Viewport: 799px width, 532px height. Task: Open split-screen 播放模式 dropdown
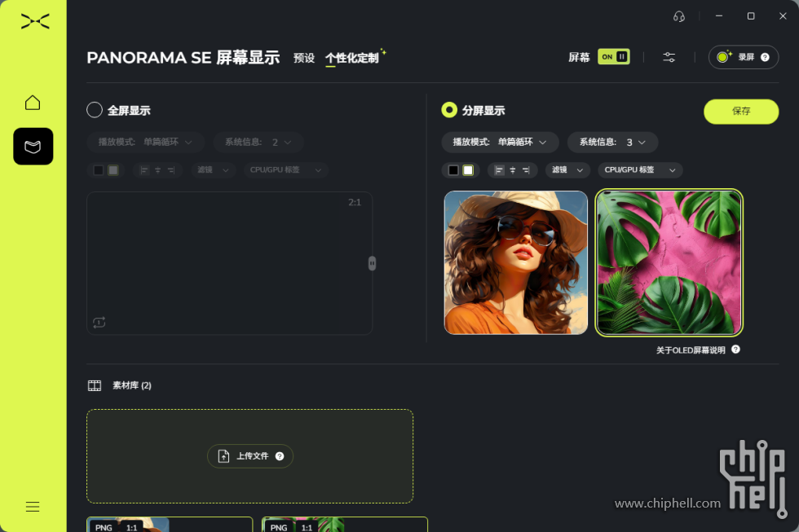click(x=500, y=142)
